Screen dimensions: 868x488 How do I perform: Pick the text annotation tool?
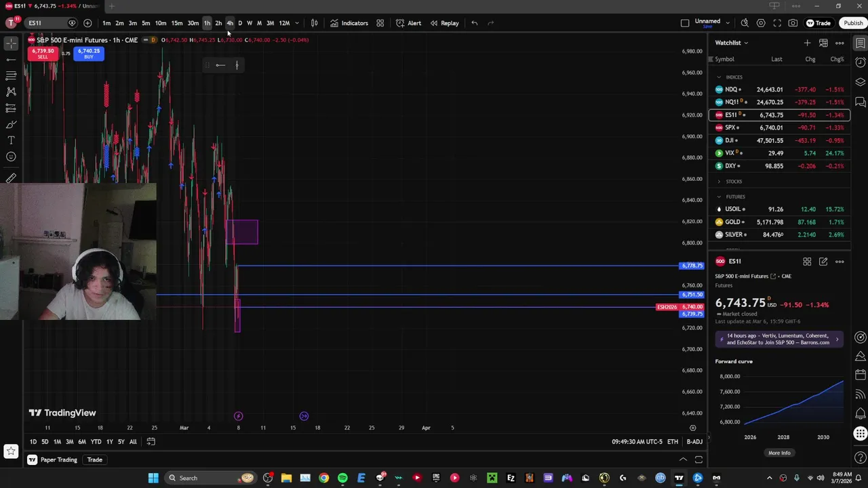coord(11,140)
